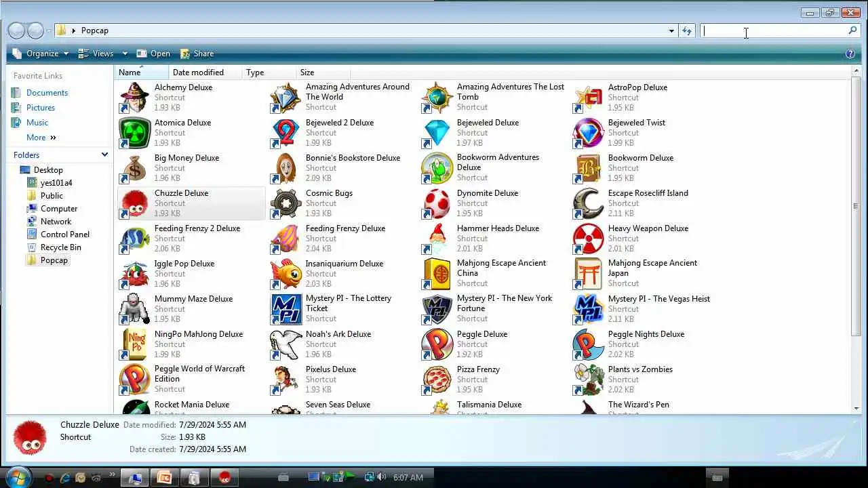Select the Amazing Adventures Around The World icon
This screenshot has height=488, width=868.
[285, 98]
